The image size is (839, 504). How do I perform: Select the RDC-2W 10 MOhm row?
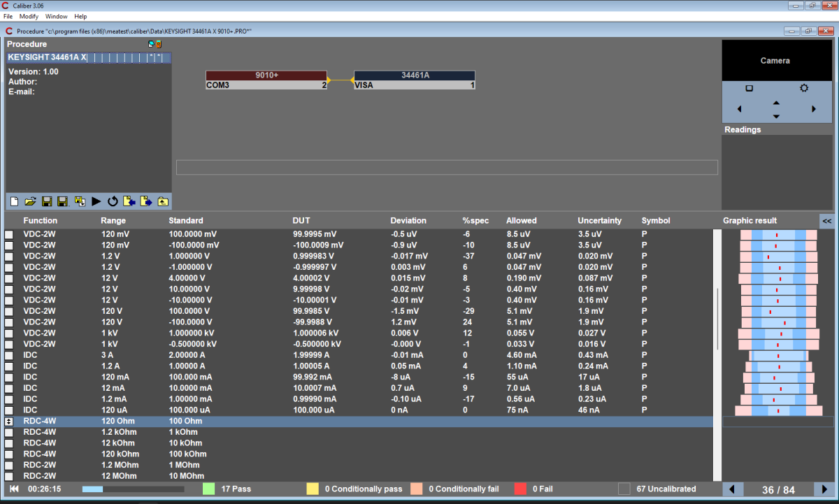[x=359, y=476]
